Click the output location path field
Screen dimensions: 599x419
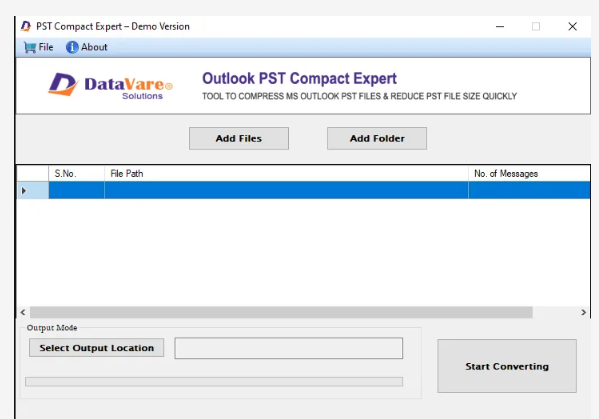[288, 348]
